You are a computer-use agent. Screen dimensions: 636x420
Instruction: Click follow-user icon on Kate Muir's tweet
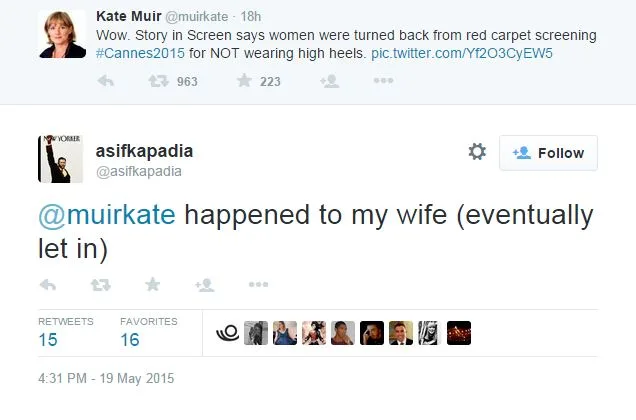coord(328,82)
